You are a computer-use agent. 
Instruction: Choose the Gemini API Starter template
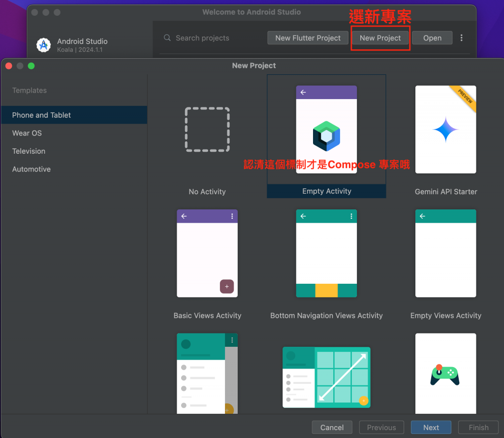pyautogui.click(x=445, y=136)
